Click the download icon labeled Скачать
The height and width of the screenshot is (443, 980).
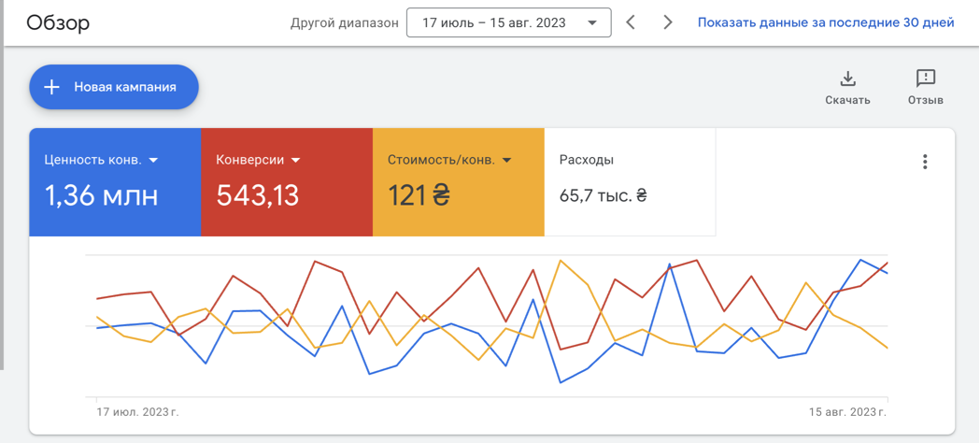point(847,79)
